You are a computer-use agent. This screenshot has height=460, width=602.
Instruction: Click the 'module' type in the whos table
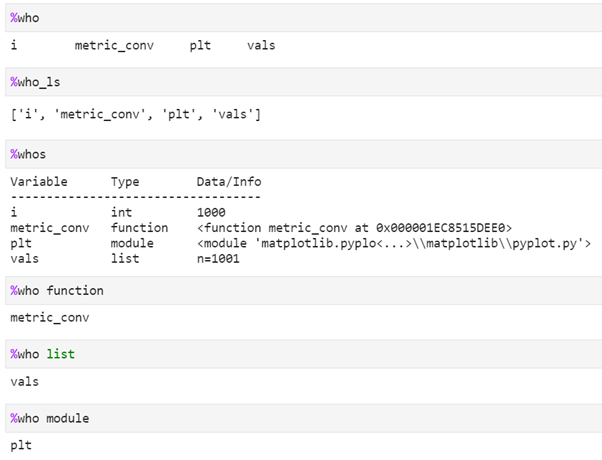tap(132, 243)
